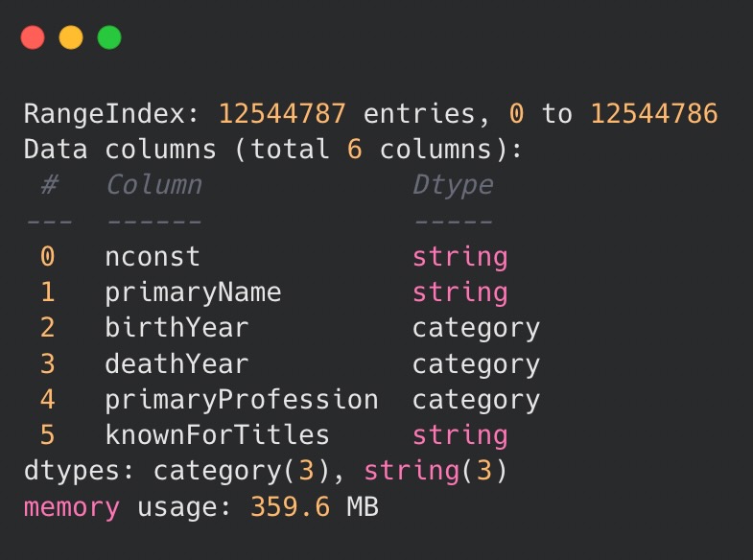753x560 pixels.
Task: Click the word memory in pink
Action: [x=72, y=507]
